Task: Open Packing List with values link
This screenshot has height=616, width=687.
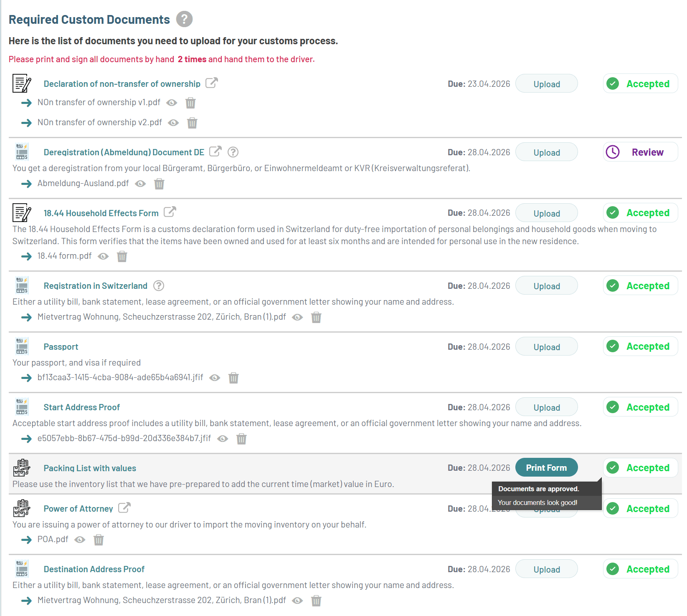Action: [90, 468]
